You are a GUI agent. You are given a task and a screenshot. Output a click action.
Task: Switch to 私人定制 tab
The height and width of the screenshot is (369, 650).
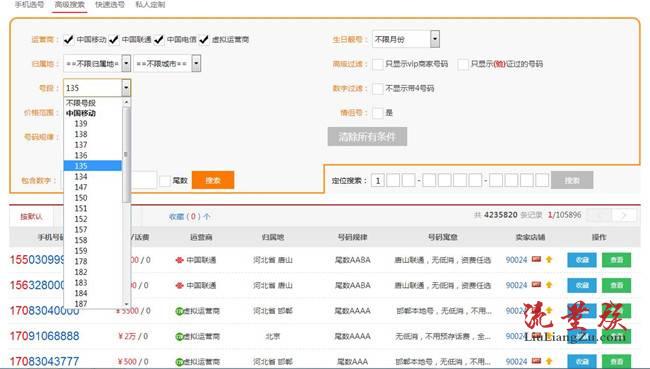click(x=150, y=5)
